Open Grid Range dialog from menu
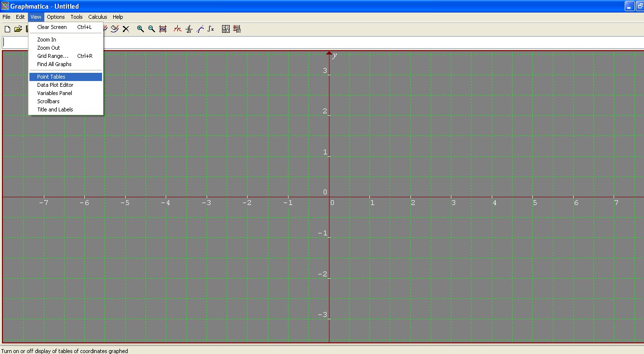Image resolution: width=644 pixels, height=354 pixels. click(x=66, y=56)
